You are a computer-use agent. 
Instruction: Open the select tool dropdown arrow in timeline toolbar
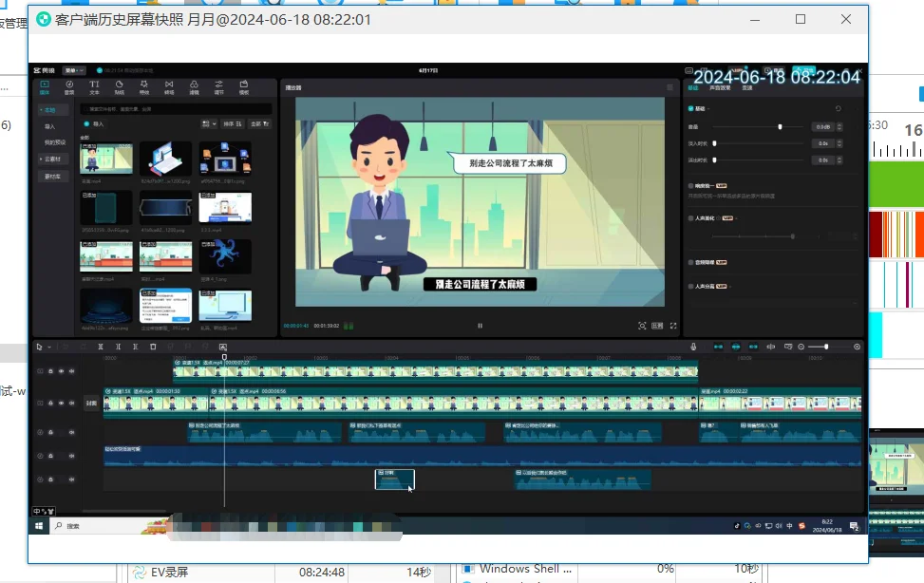coord(49,347)
